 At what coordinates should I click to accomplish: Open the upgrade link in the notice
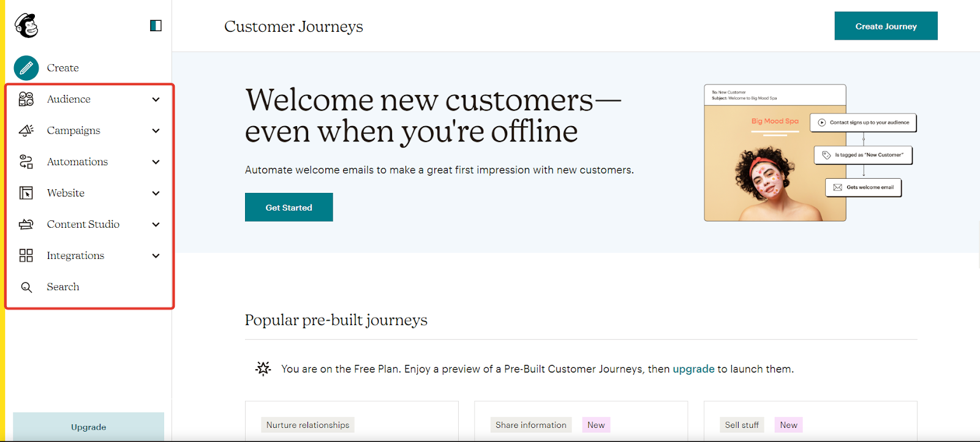click(x=693, y=369)
